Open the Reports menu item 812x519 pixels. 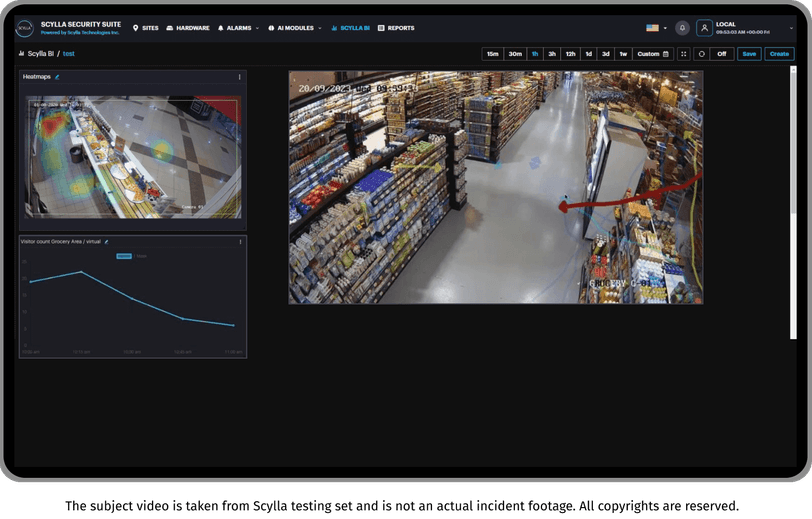(x=396, y=28)
